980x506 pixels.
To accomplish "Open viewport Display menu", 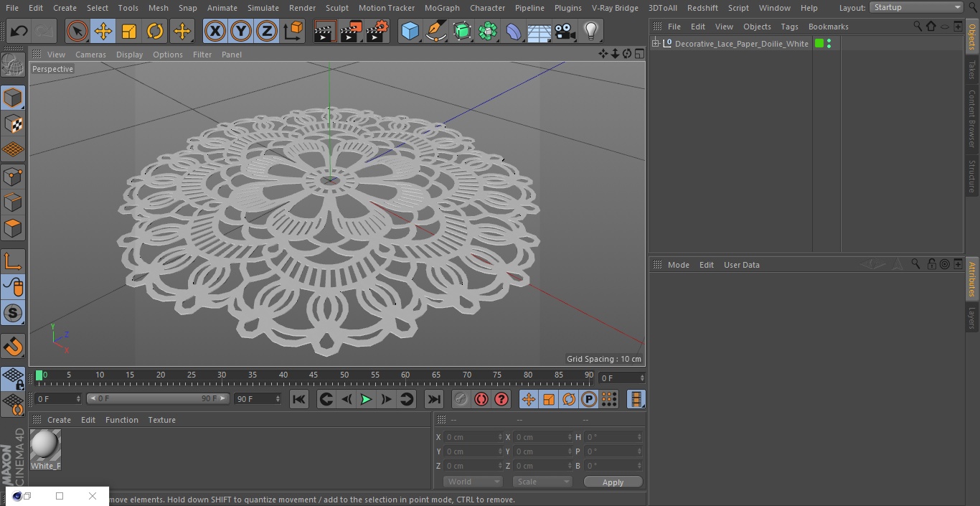I will (129, 55).
